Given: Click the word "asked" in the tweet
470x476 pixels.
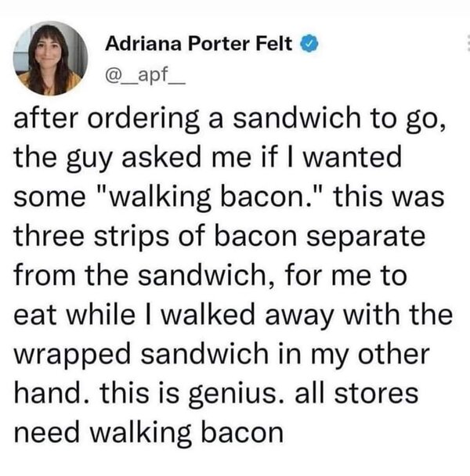Looking at the screenshot, I should click(x=161, y=157).
